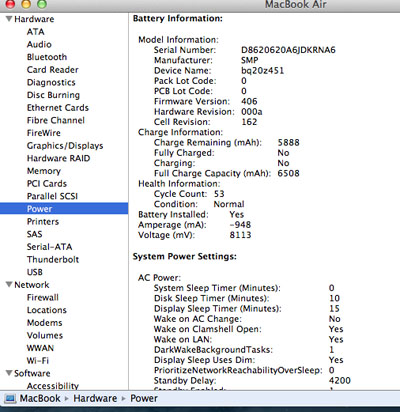Select Modems under Network
Image resolution: width=400 pixels, height=412 pixels.
44,323
